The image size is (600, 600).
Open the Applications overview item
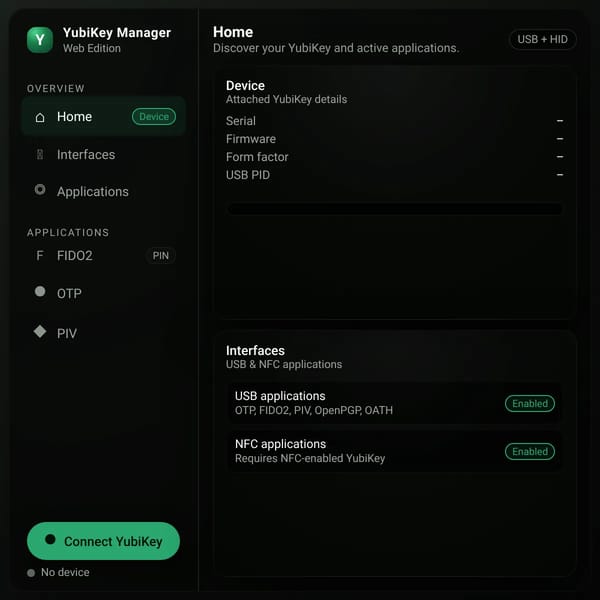pos(104,191)
